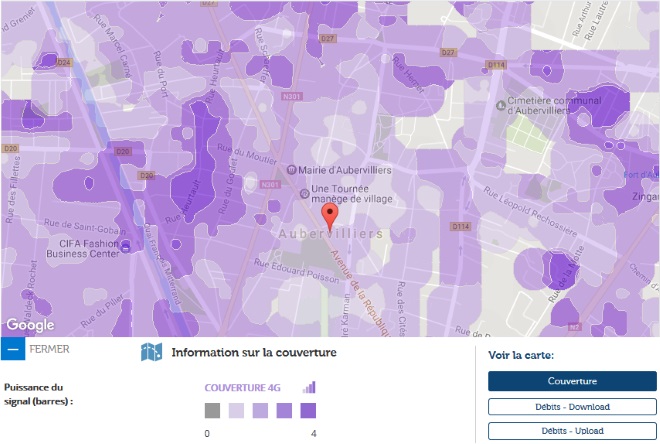Click the N301 road badge near Mairie

(x=268, y=185)
